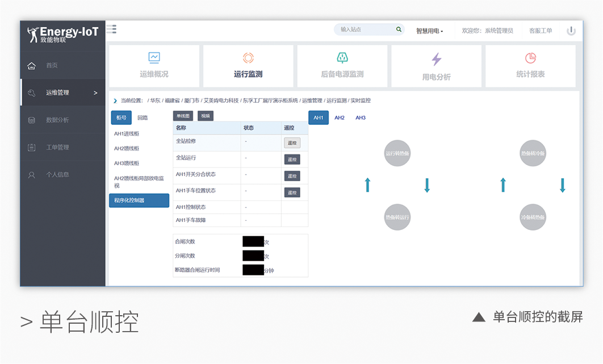Click the 合闸次数 label
Image resolution: width=603 pixels, height=364 pixels.
coord(185,242)
